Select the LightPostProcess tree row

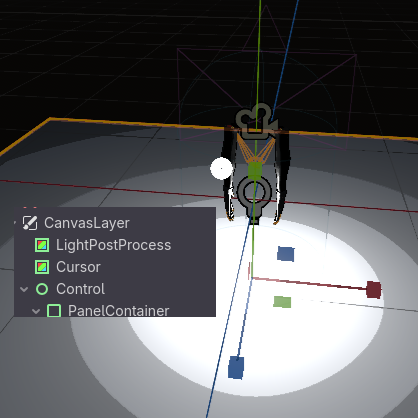click(115, 245)
